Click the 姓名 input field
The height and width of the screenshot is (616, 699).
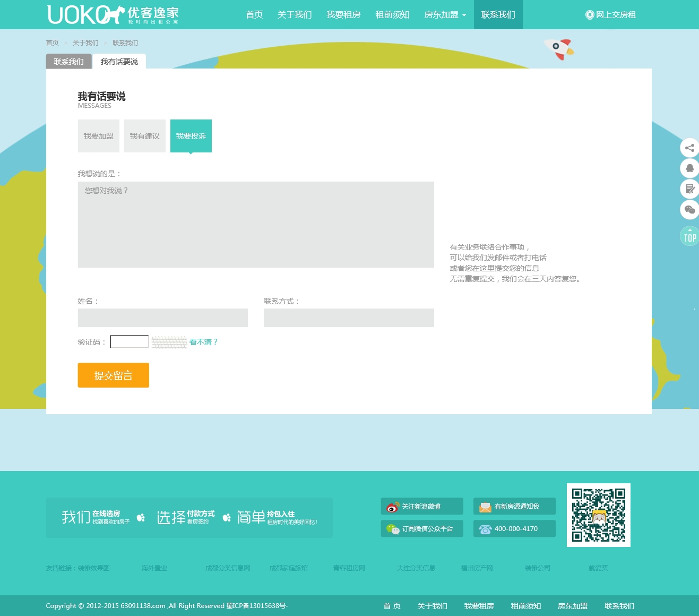pos(163,318)
